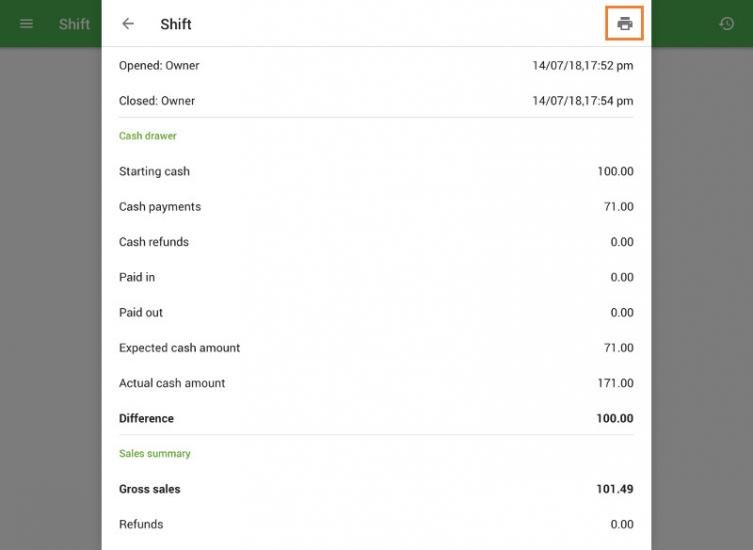Click the print shift report icon
This screenshot has height=550, width=753.
625,24
